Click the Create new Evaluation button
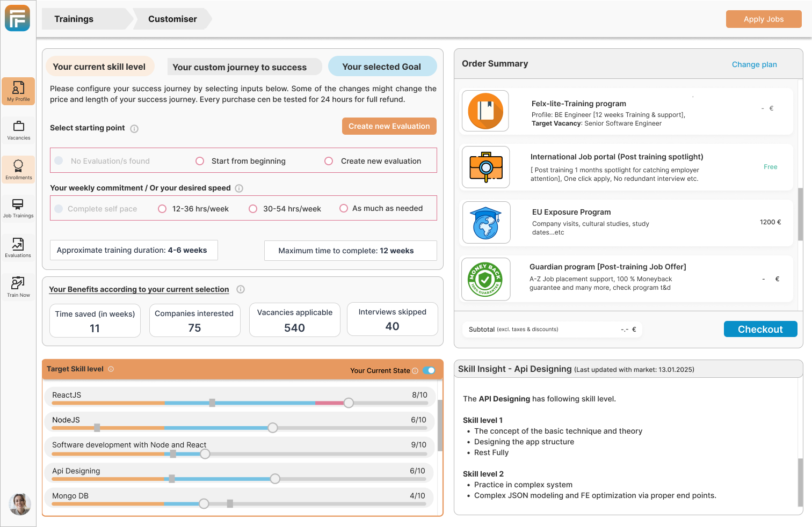Image resolution: width=812 pixels, height=527 pixels. point(389,126)
